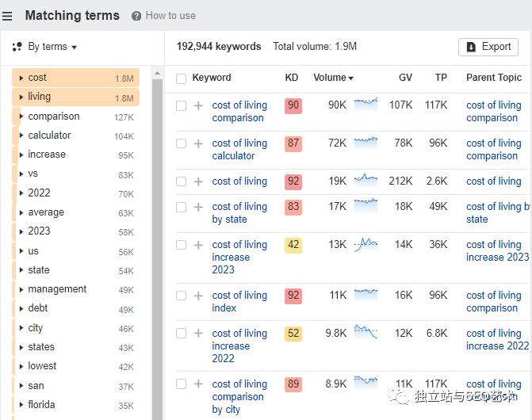Sort the table by Volume column
The image size is (532, 420).
pos(333,78)
